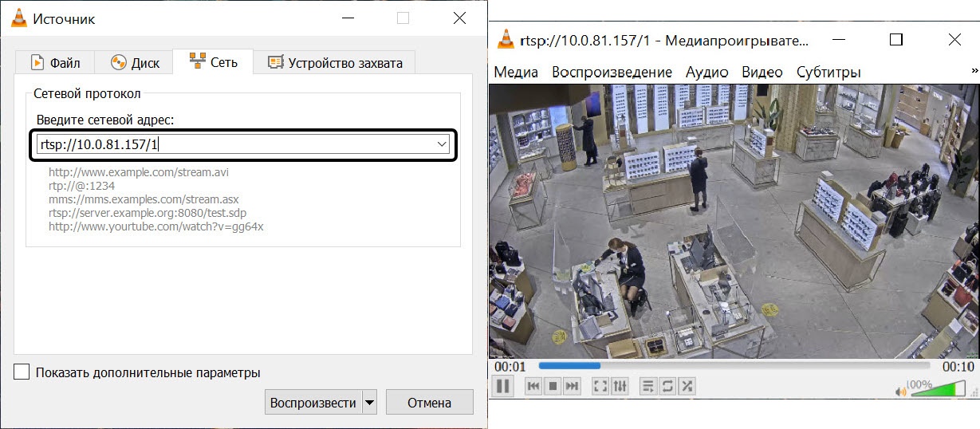Click the Отмена button
Viewport: 980px width, 429px height.
click(429, 403)
